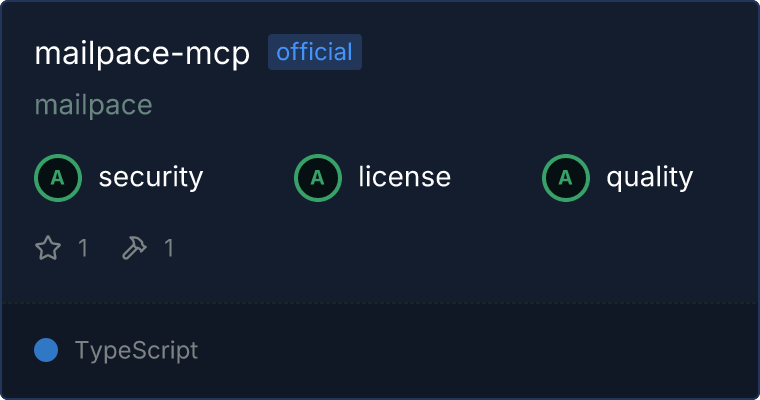Click the hammer tools icon
Screen dimensions: 760x400
click(x=134, y=248)
